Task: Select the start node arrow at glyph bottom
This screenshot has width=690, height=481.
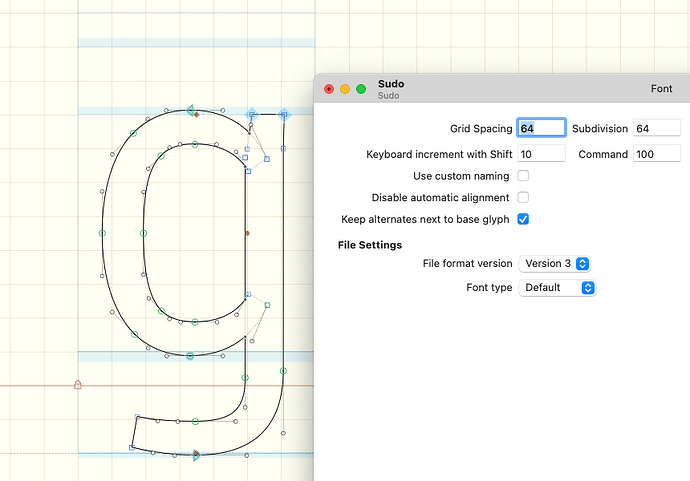Action: tap(196, 455)
